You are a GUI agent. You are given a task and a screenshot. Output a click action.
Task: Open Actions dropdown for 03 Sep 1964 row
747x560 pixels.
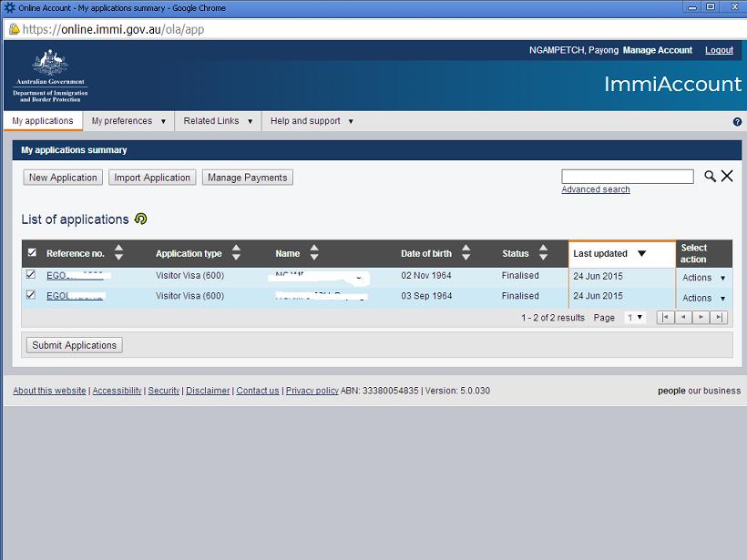click(x=703, y=298)
